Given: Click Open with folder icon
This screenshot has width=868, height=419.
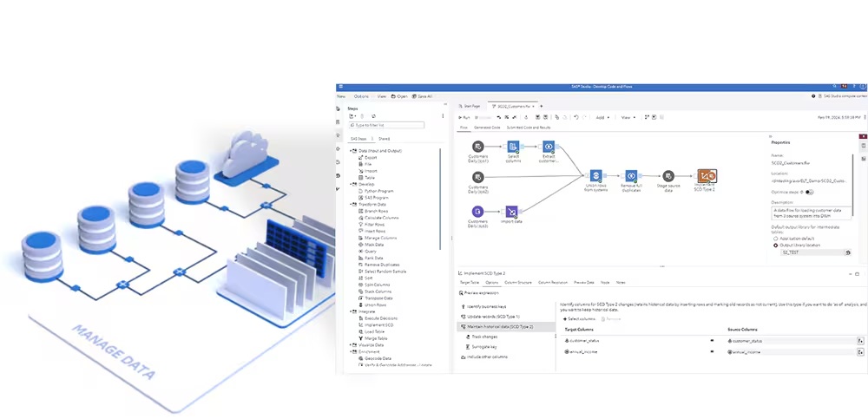Looking at the screenshot, I should click(x=399, y=96).
